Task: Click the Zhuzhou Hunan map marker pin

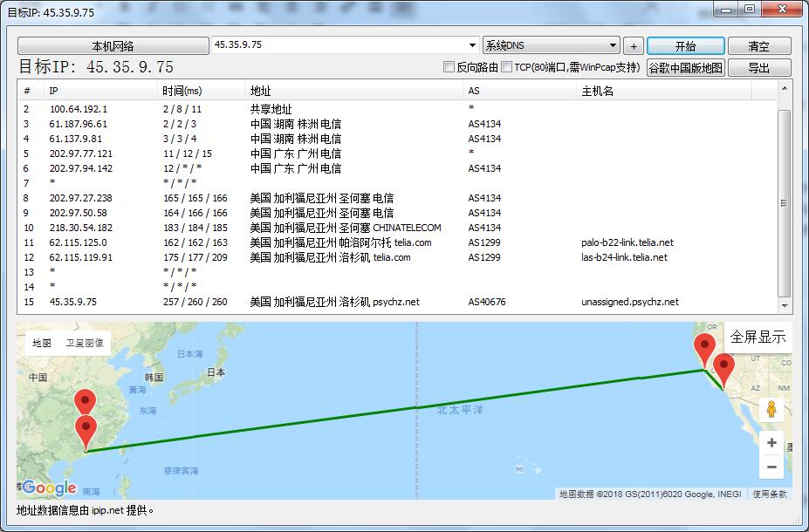Action: point(85,403)
